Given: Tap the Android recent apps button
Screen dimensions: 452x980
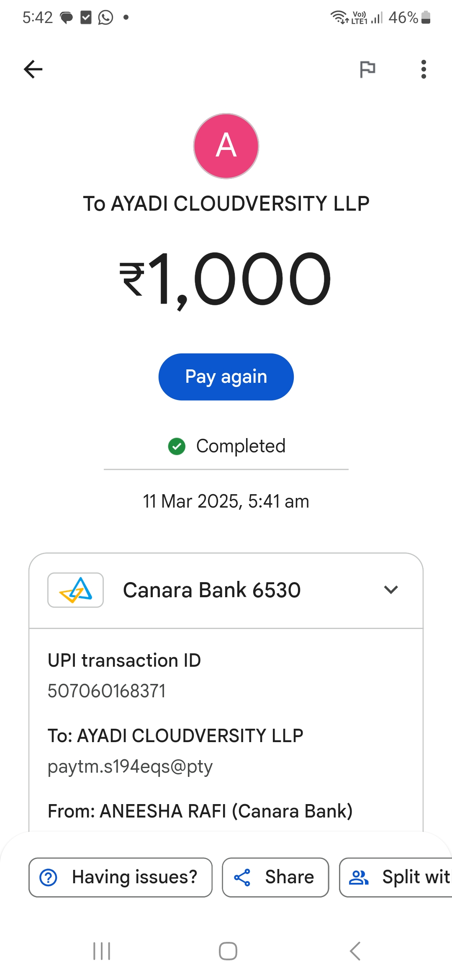Looking at the screenshot, I should point(102,951).
